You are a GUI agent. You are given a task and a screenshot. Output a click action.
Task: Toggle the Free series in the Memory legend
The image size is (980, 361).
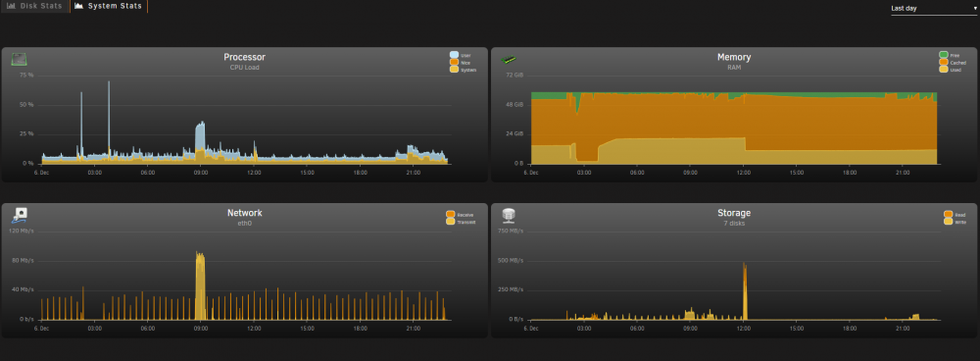(x=950, y=55)
